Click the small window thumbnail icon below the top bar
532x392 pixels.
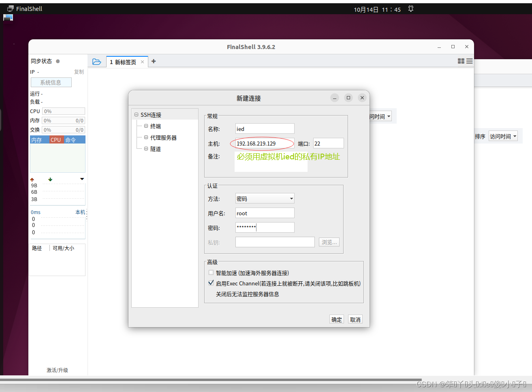(x=8, y=17)
